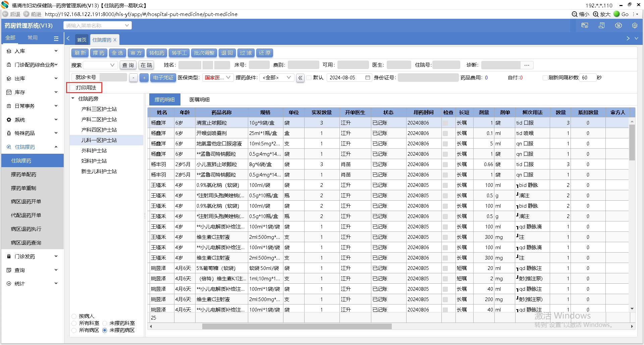Click the 门诊配药综合业务 sidebar icon
The height and width of the screenshot is (345, 644).
coord(9,65)
